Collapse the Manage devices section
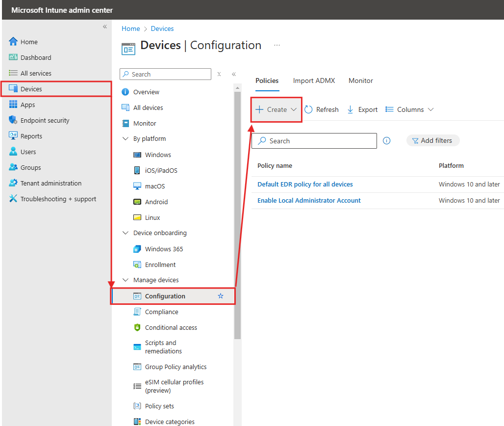Image resolution: width=504 pixels, height=426 pixels. tap(126, 280)
